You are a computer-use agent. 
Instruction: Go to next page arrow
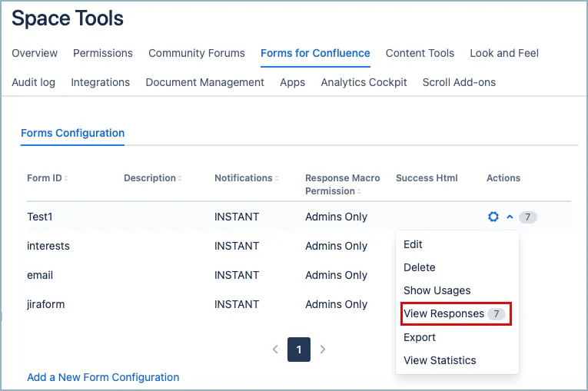pos(323,350)
